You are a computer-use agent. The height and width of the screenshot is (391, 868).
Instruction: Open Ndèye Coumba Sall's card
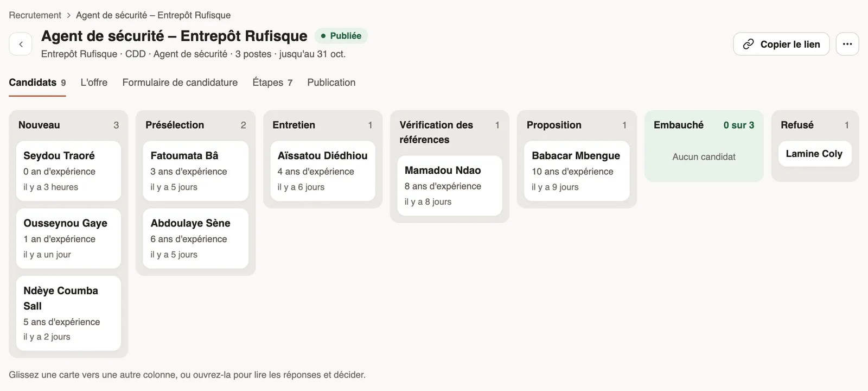(68, 313)
